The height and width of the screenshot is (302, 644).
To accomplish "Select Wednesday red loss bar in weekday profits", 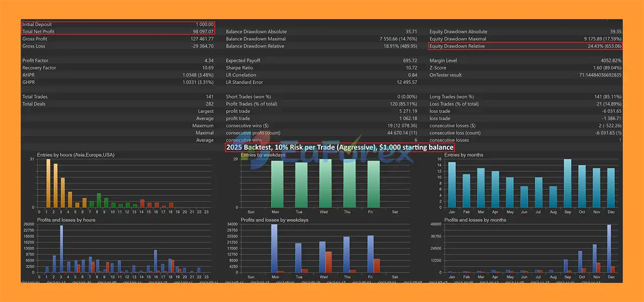I will point(329,262).
